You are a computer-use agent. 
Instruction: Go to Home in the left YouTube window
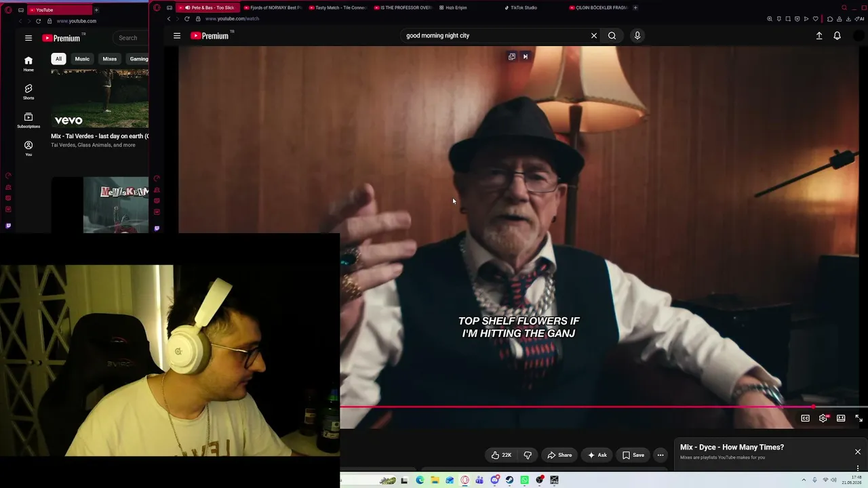click(x=28, y=64)
